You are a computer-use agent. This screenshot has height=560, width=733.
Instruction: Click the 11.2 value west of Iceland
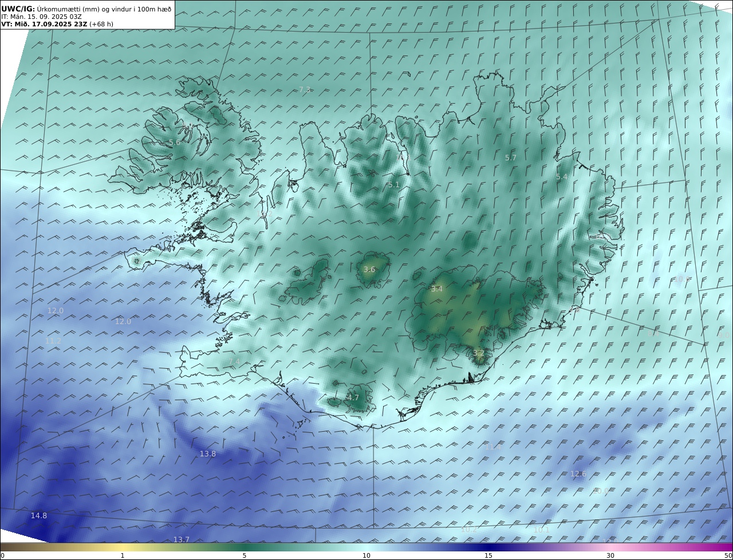(53, 341)
